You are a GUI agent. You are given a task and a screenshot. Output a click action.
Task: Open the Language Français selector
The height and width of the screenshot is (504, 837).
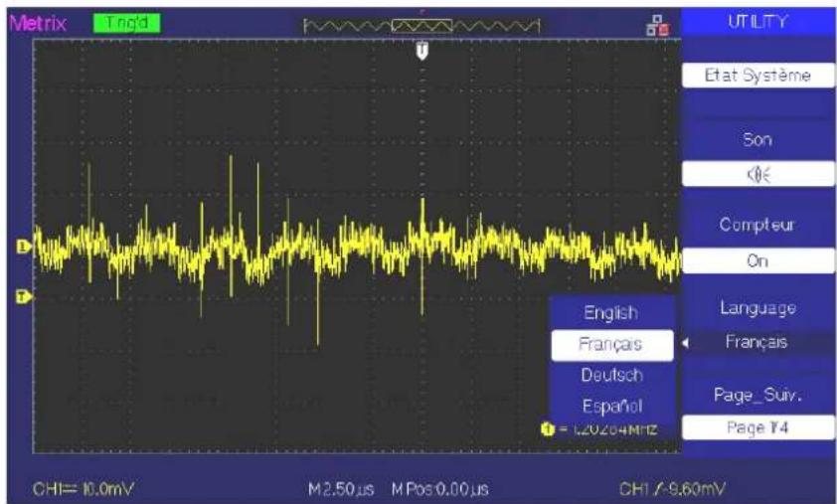tap(758, 342)
